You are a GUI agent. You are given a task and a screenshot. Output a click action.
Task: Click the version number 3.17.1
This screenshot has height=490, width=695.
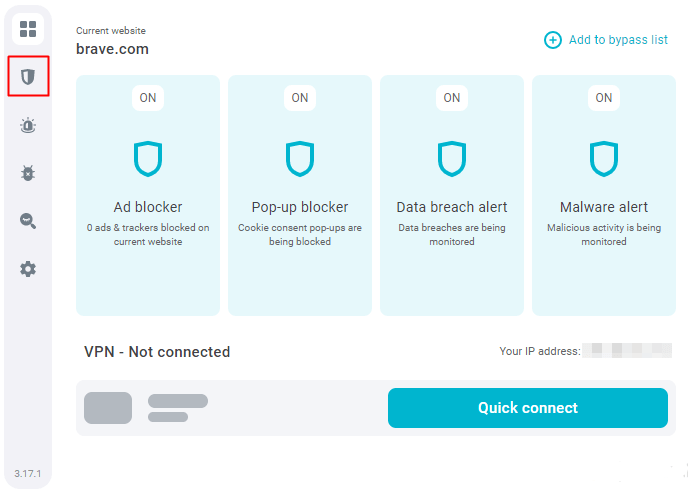[x=27, y=474]
